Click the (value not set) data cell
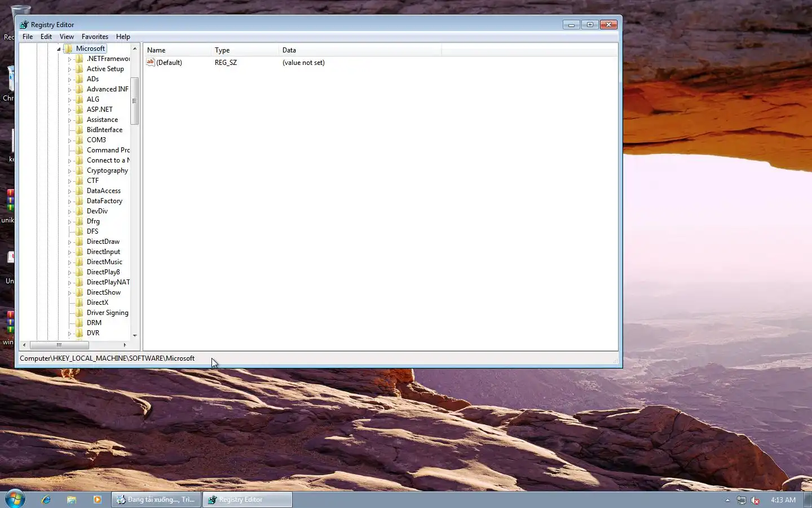 coord(303,63)
